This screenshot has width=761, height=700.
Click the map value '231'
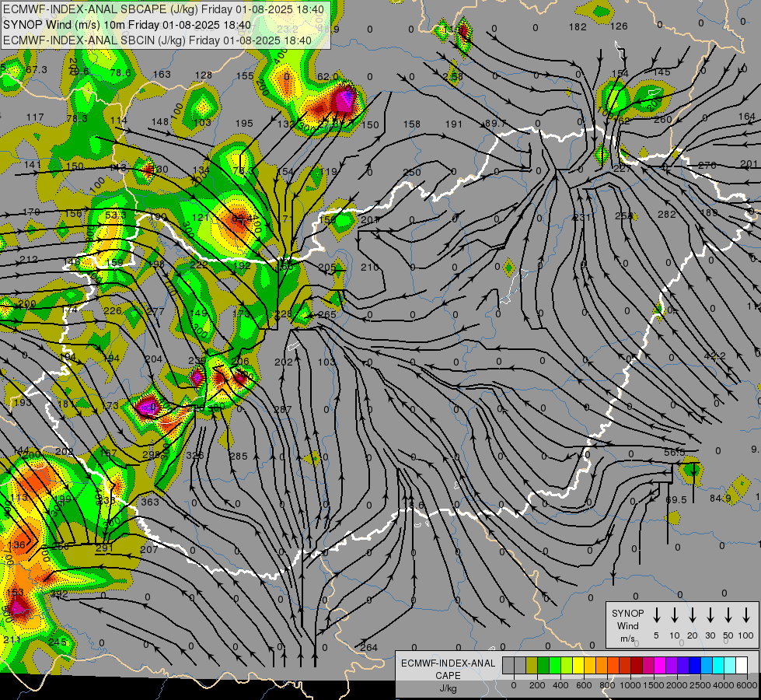(x=581, y=217)
